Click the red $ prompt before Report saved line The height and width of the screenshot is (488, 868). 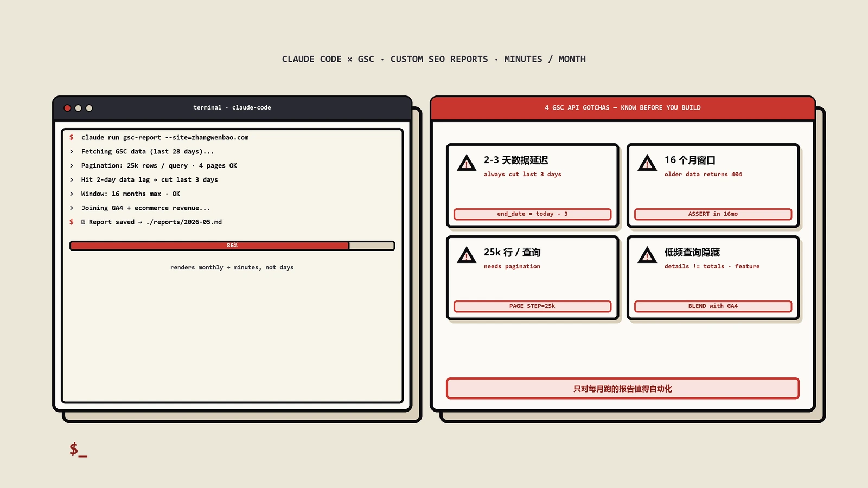tap(71, 222)
